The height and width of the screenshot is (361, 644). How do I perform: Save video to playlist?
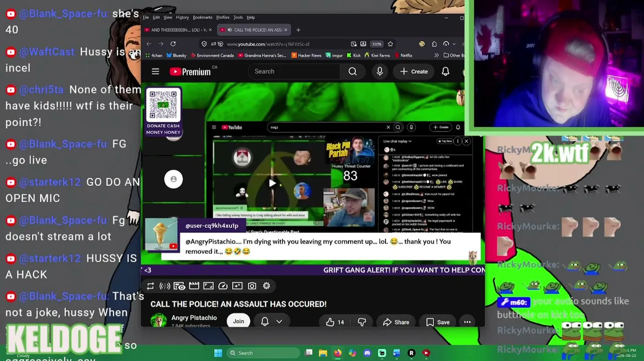point(438,322)
